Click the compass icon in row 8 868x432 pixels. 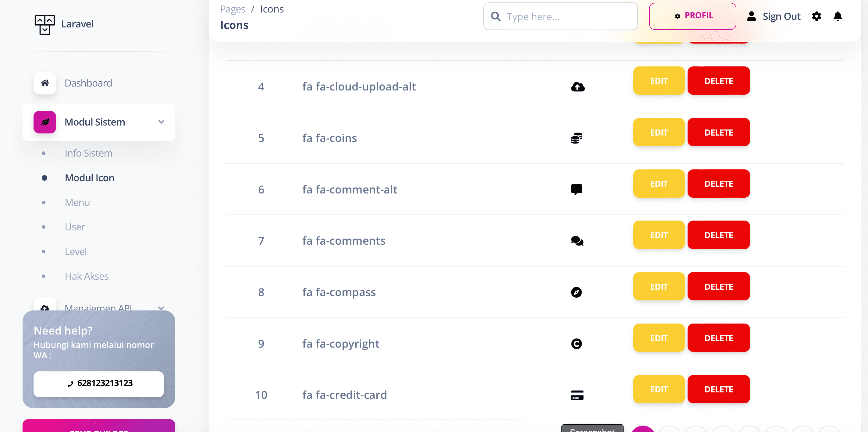576,292
